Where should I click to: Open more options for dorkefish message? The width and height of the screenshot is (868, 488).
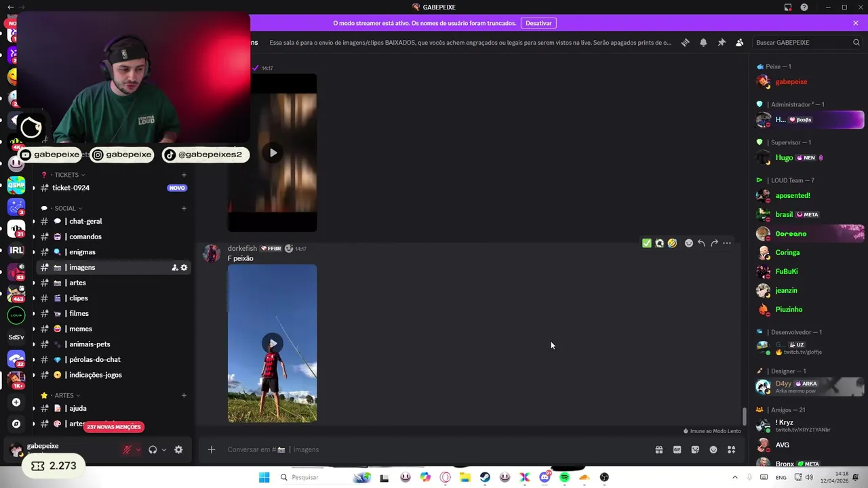[x=727, y=243]
